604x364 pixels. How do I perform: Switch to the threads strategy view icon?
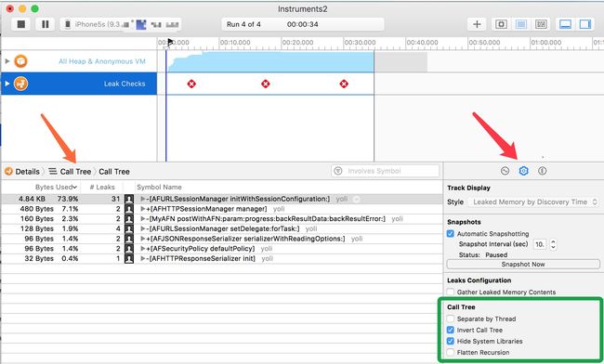[x=541, y=24]
